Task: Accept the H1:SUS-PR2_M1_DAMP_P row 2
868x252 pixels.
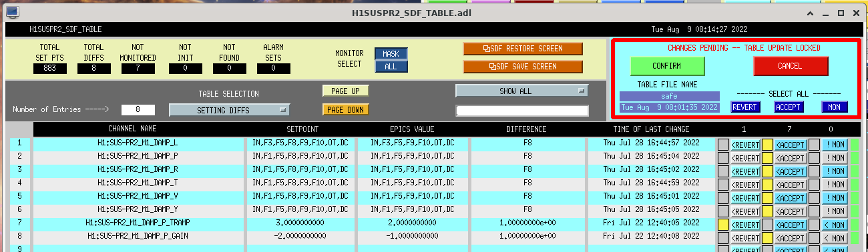Action: (x=791, y=158)
